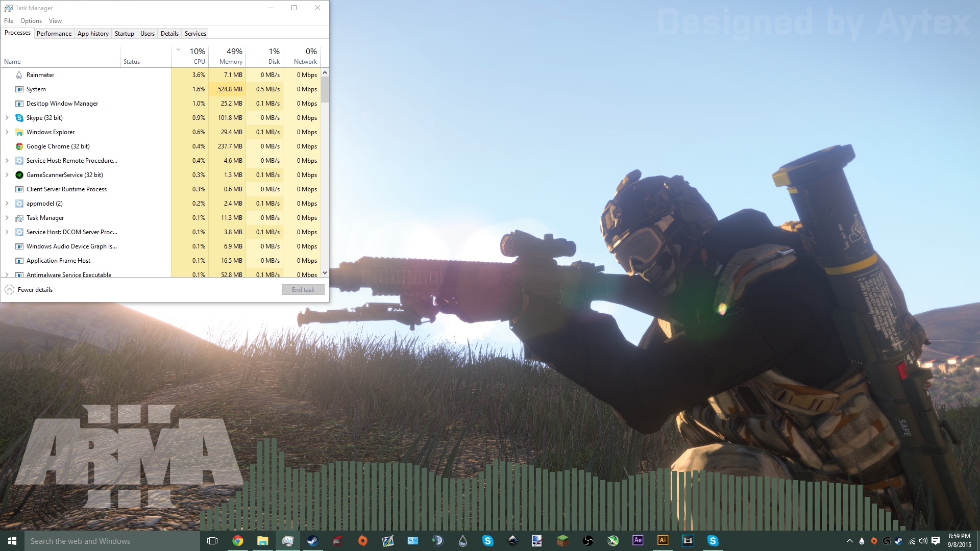
Task: Select the Windows Audio Device Graph row
Action: (x=161, y=246)
